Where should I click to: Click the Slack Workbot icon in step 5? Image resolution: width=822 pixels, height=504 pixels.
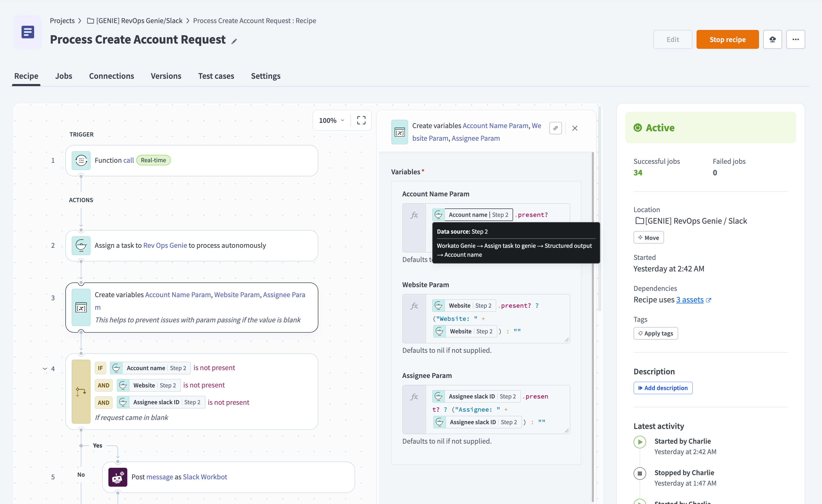pos(118,477)
